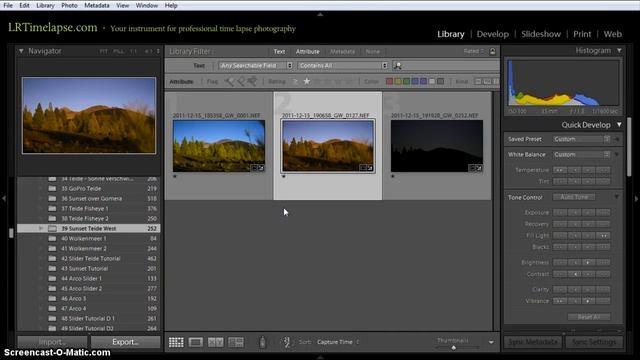This screenshot has width=640, height=360.
Task: Filter by green color label
Action: tap(406, 82)
